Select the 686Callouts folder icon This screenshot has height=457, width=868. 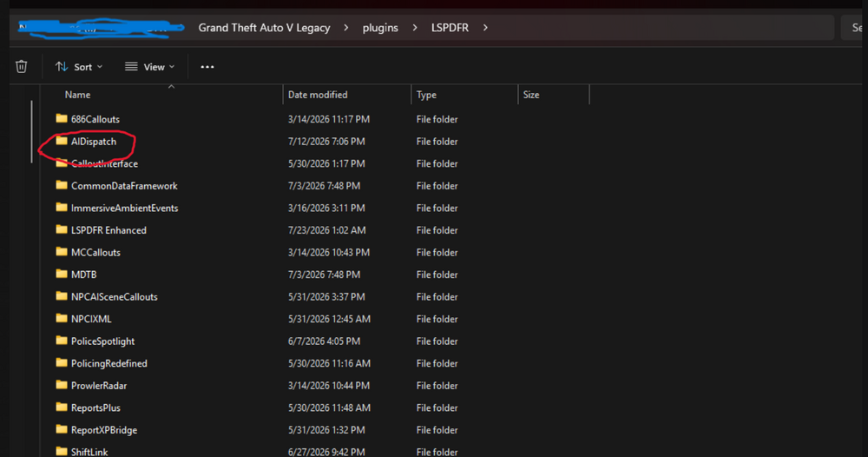tap(62, 118)
